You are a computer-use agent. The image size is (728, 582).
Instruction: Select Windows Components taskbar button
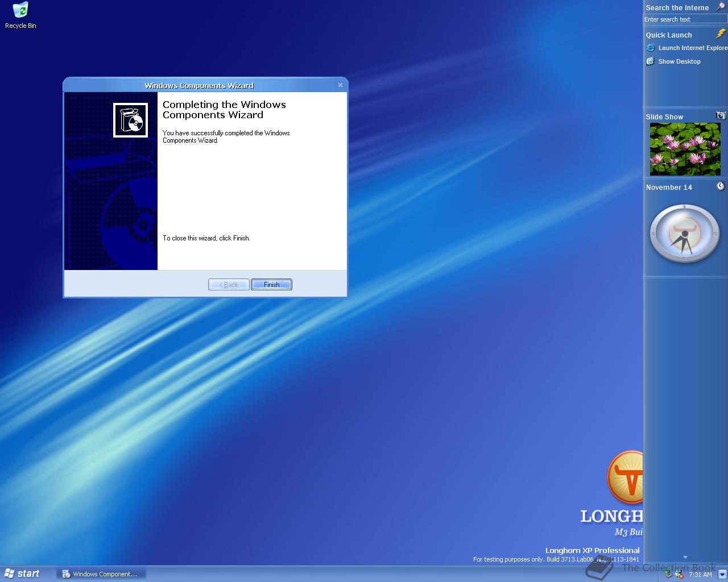pyautogui.click(x=101, y=574)
